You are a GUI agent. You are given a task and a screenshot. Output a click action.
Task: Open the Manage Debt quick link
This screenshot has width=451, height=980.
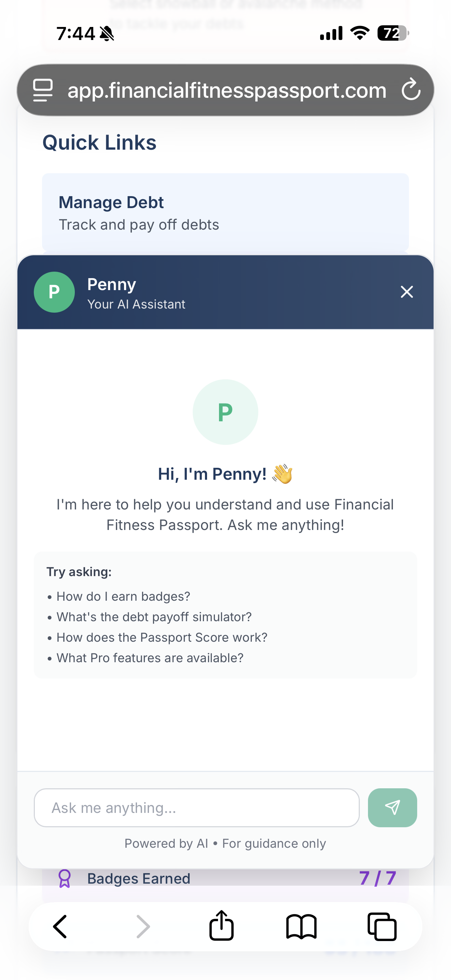click(225, 212)
